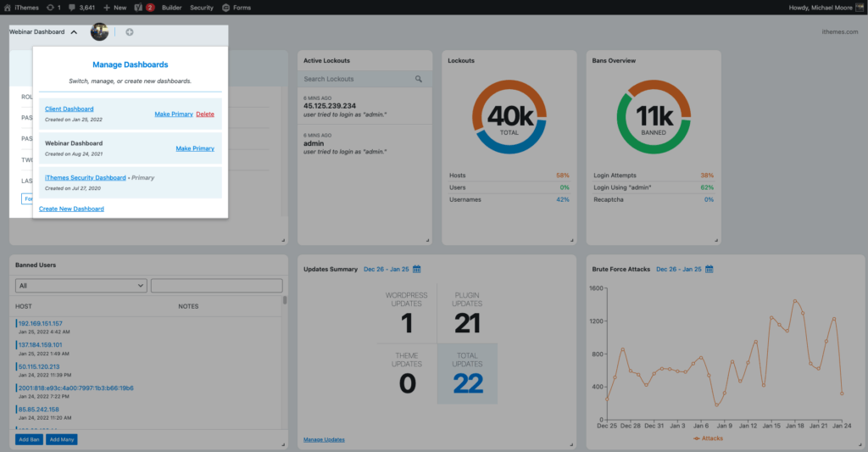Click the resize handle on Updates Summary card
This screenshot has width=868, height=452.
coord(572,444)
